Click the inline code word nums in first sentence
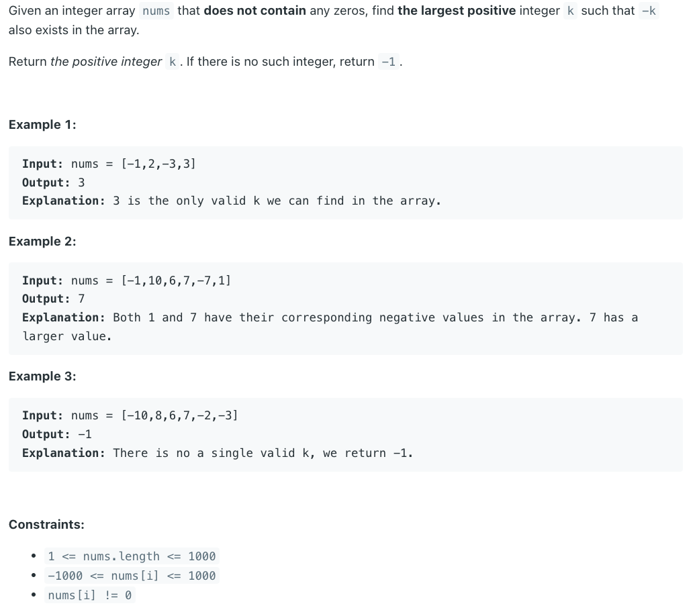Viewport: 697px width, 616px height. coord(156,11)
